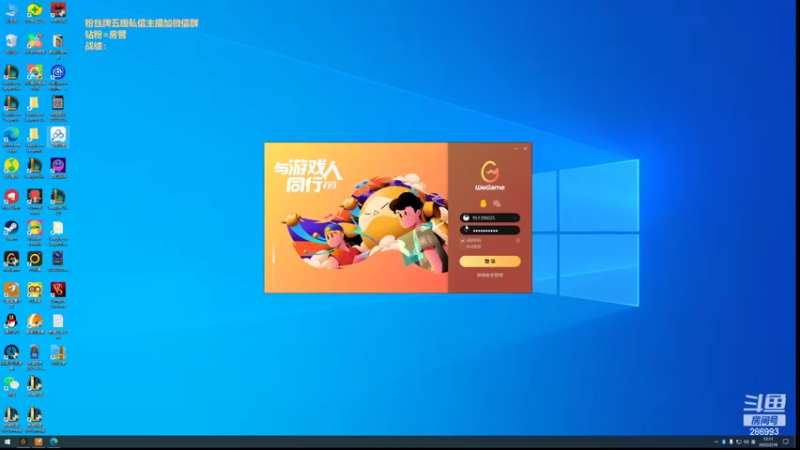
Task: Open the red VS game icon
Action: [58, 295]
